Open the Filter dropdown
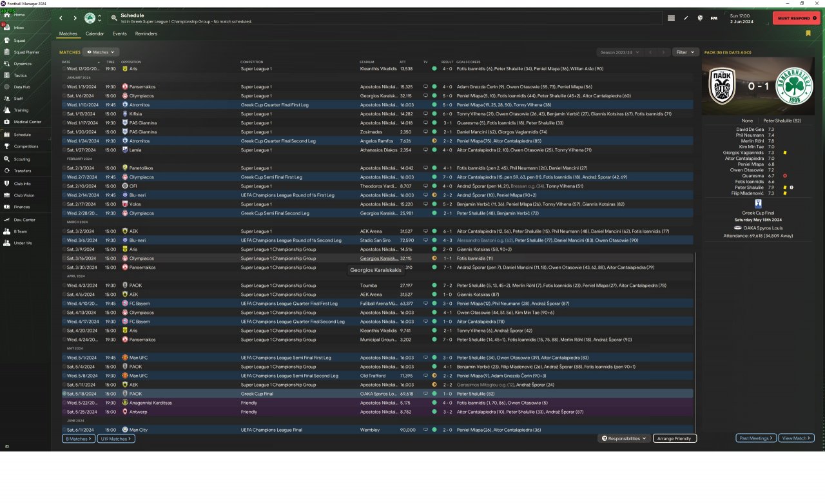The image size is (825, 504). (x=685, y=52)
